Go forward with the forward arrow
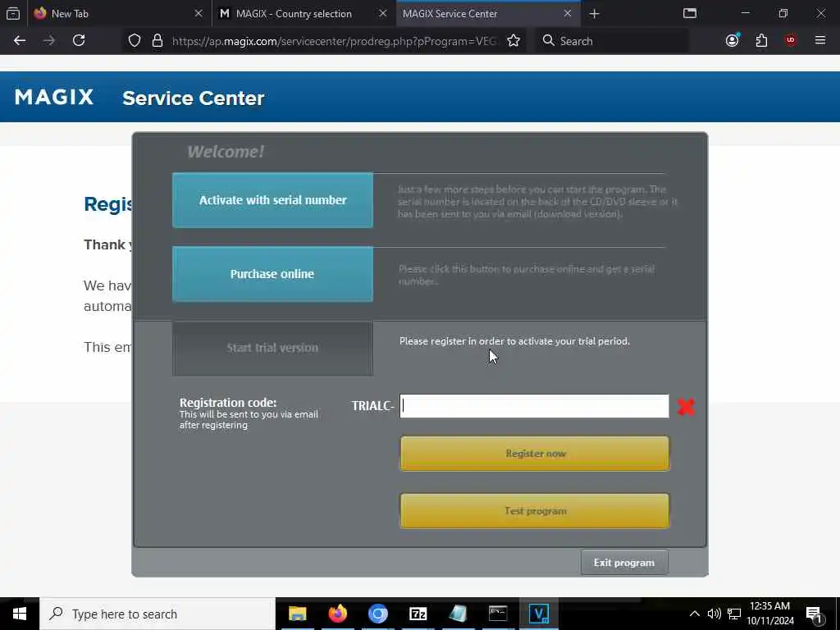Screen dimensions: 840x630 (x=48, y=41)
